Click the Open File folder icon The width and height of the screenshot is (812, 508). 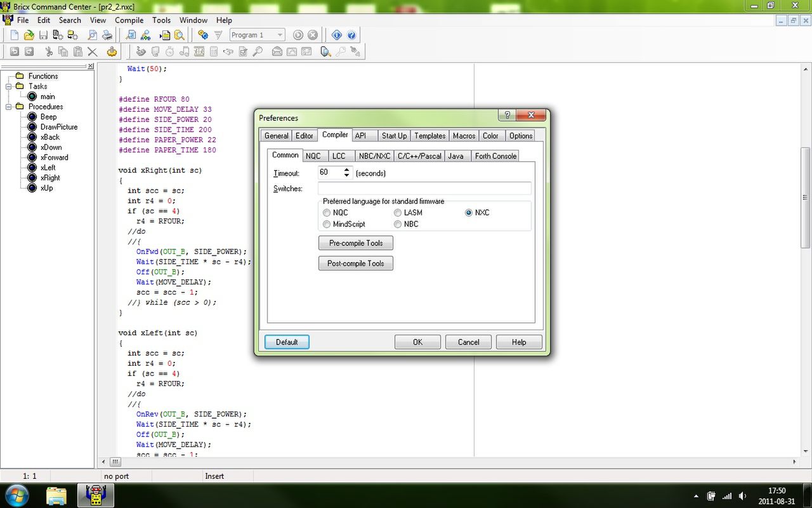29,36
